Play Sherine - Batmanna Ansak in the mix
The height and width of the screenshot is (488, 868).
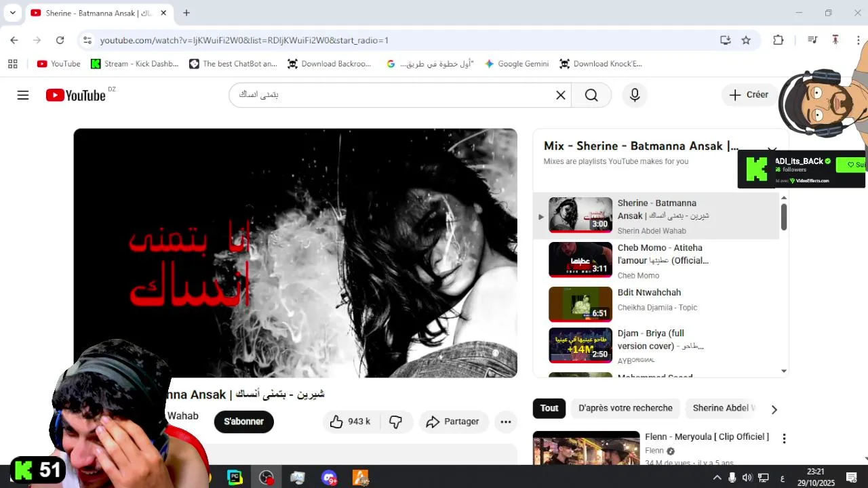click(656, 216)
